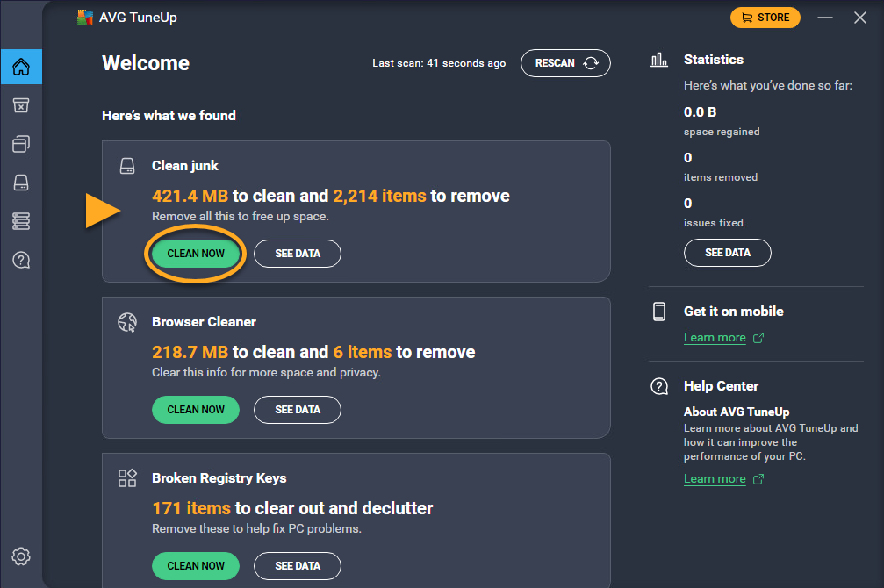Open the junk cleaner trash sidebar icon
The width and height of the screenshot is (884, 588).
tap(21, 105)
